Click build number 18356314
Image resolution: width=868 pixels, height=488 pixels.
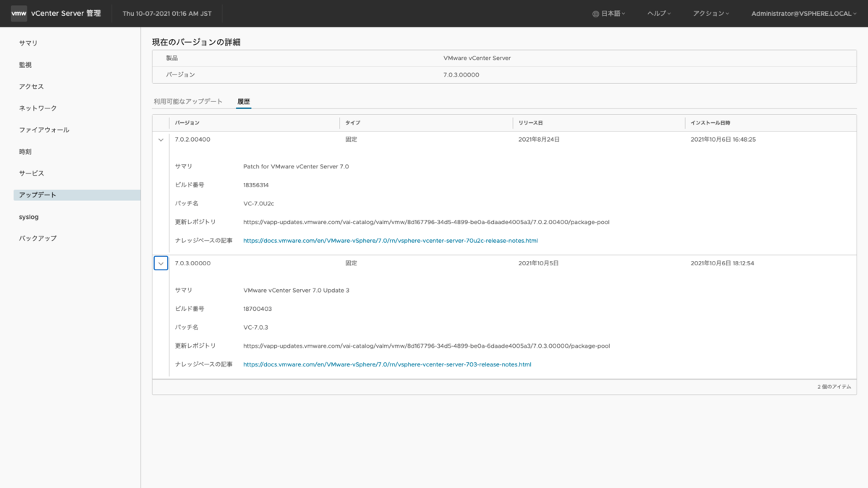point(256,185)
